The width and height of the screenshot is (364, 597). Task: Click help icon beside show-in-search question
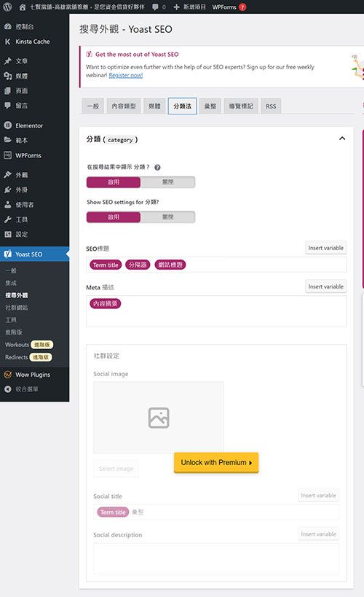(157, 167)
